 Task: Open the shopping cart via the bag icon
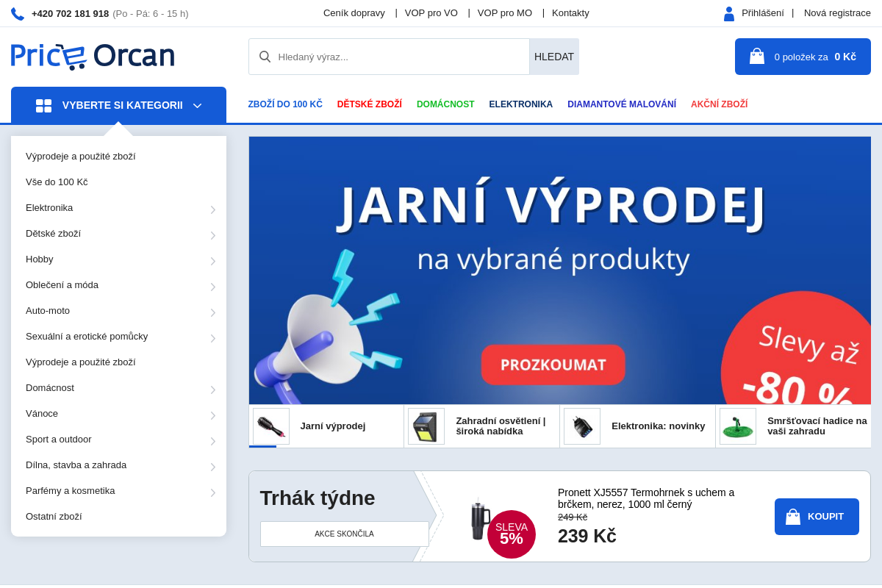pos(756,56)
